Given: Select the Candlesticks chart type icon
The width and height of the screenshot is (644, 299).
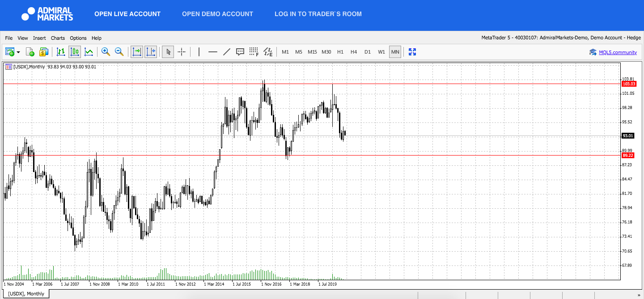Looking at the screenshot, I should 74,52.
